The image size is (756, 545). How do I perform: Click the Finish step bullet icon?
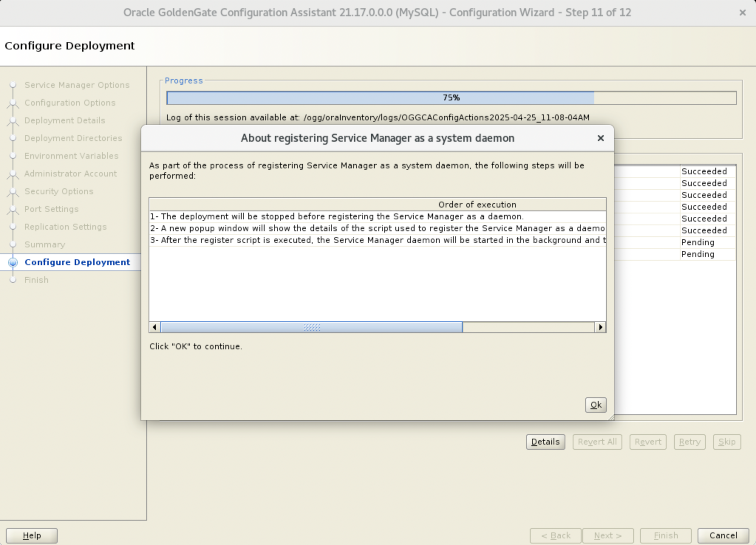13,280
